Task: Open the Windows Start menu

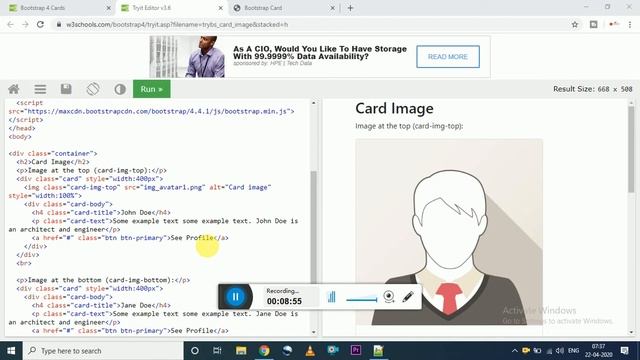Action: click(x=11, y=351)
